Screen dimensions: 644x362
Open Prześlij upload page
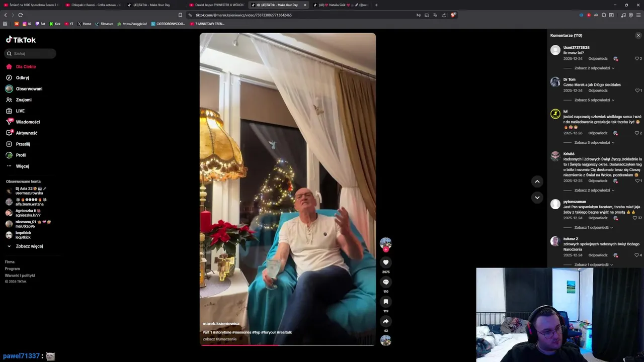click(19, 144)
